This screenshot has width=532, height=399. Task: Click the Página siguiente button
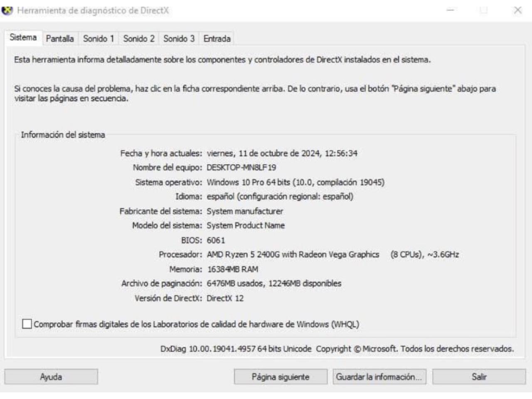(281, 377)
